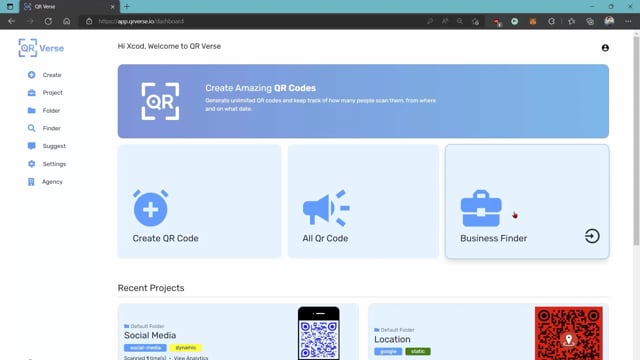
Task: Click the green extension icon in toolbar
Action: pyautogui.click(x=515, y=21)
